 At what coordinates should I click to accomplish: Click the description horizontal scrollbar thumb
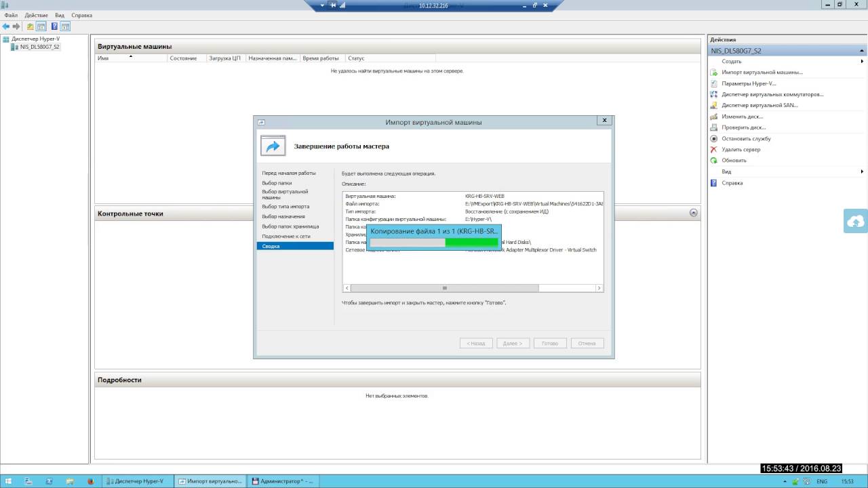pyautogui.click(x=445, y=288)
